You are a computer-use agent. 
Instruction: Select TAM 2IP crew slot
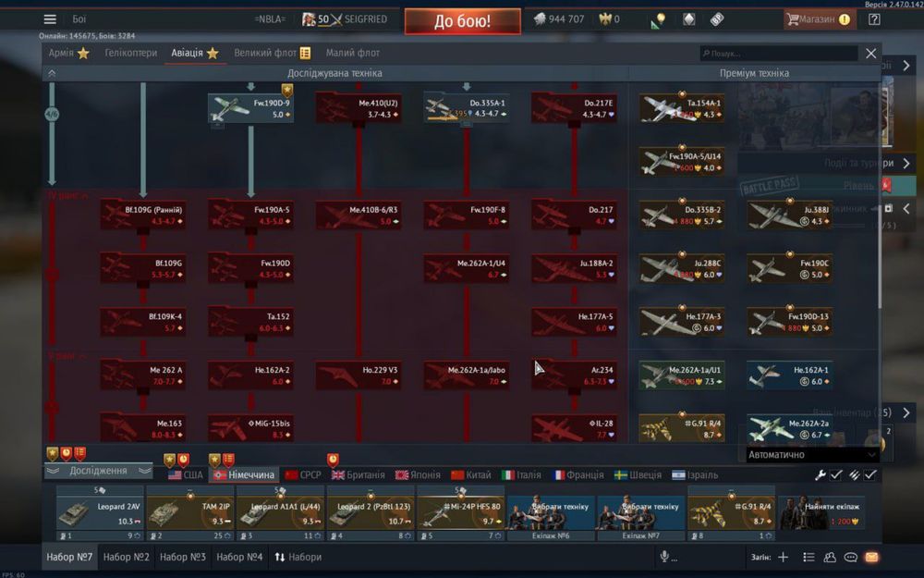pos(190,512)
